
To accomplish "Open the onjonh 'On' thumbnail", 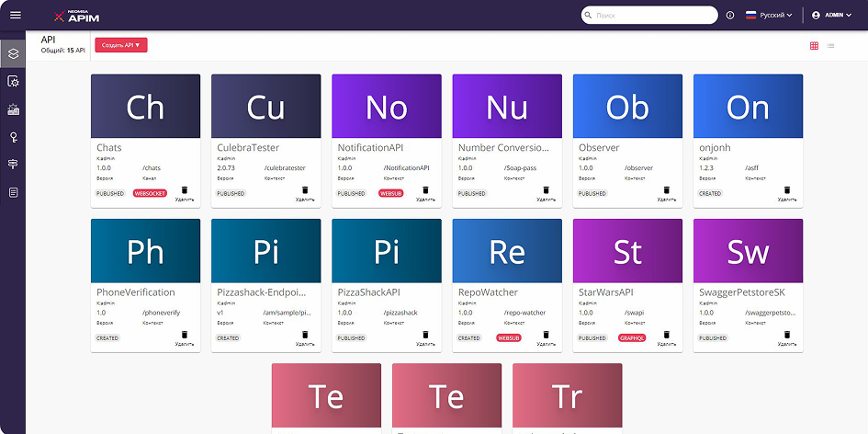I will click(749, 106).
